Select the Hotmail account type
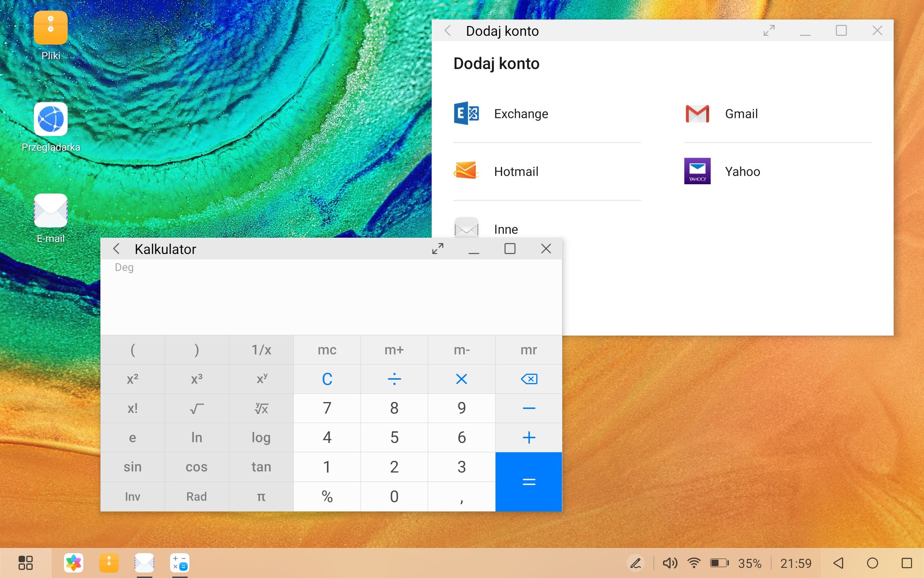Viewport: 924px width, 578px height. click(547, 171)
